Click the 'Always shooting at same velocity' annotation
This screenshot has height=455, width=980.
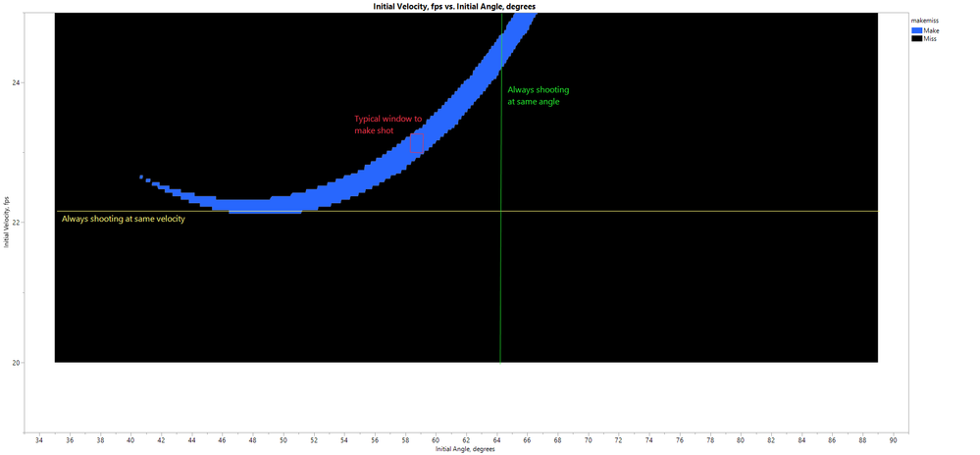coord(124,220)
